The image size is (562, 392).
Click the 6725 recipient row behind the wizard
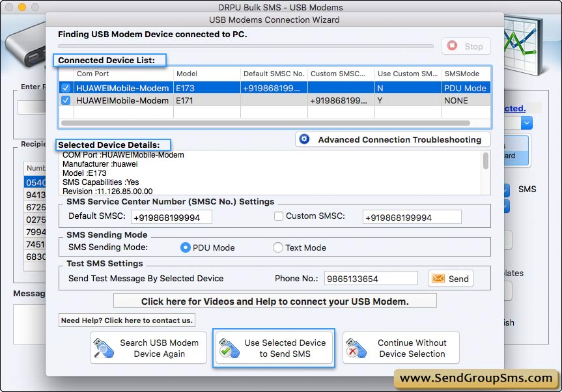pos(35,207)
